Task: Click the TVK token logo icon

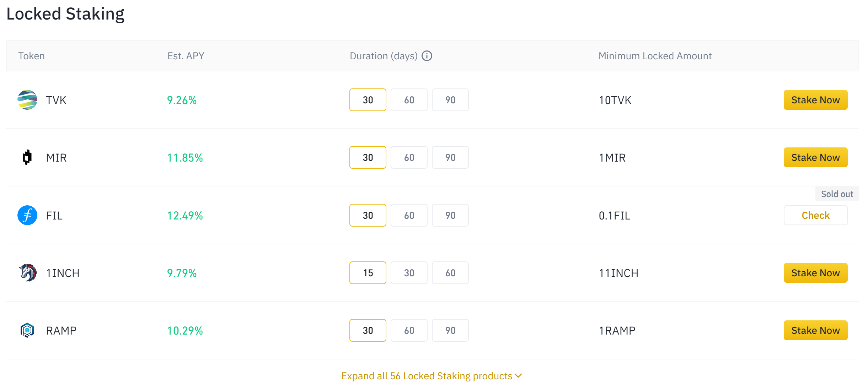Action: (27, 100)
